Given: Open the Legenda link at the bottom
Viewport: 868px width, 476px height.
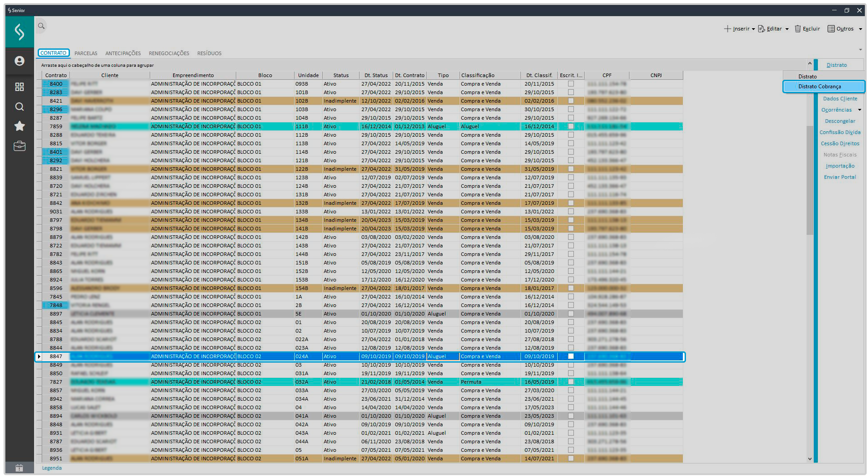Looking at the screenshot, I should coord(52,468).
